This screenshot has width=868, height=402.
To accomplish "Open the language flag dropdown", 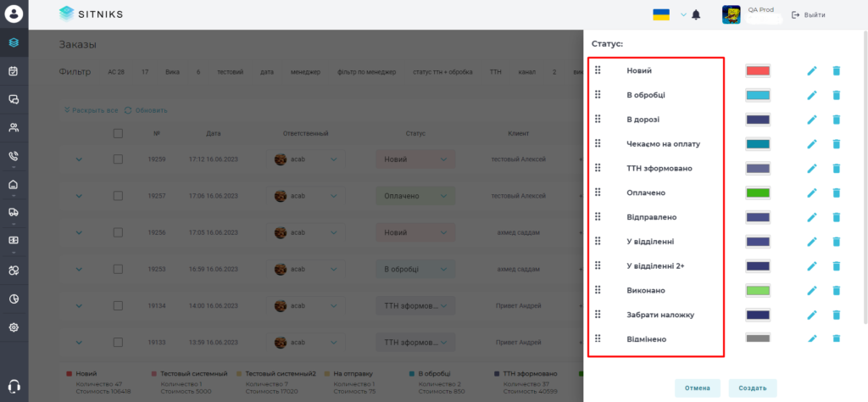I will (669, 14).
